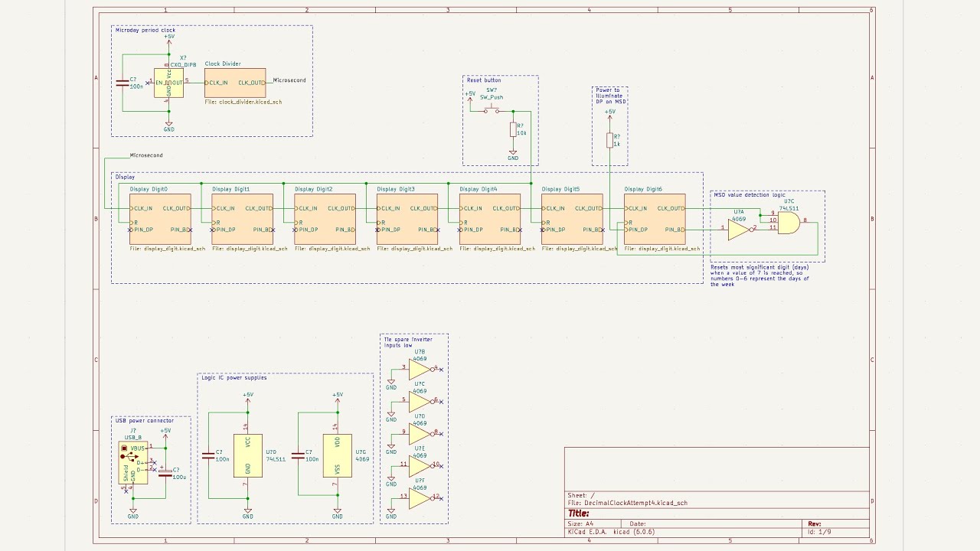Select the 1k resistor for DP power

point(610,140)
